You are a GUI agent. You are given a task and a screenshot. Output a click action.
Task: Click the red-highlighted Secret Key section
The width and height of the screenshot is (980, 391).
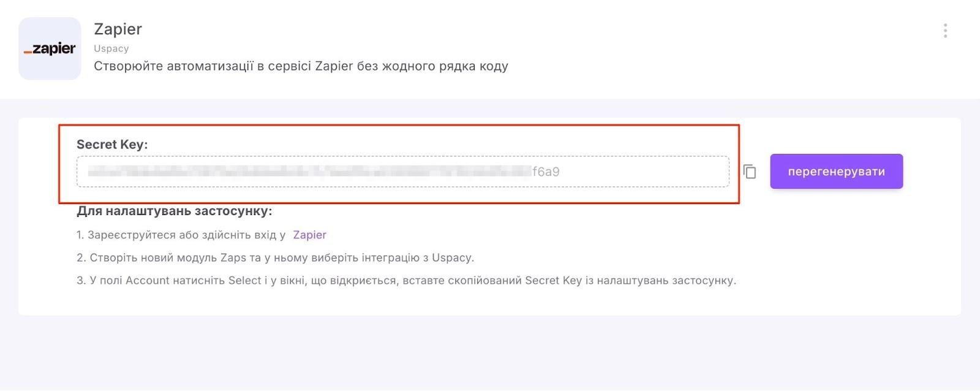(398, 162)
